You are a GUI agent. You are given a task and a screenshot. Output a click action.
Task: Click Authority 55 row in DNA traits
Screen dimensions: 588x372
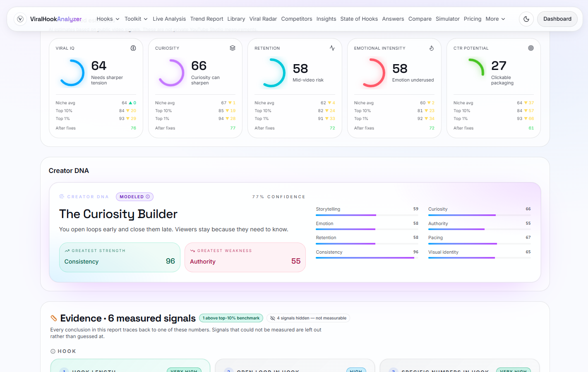coord(480,226)
